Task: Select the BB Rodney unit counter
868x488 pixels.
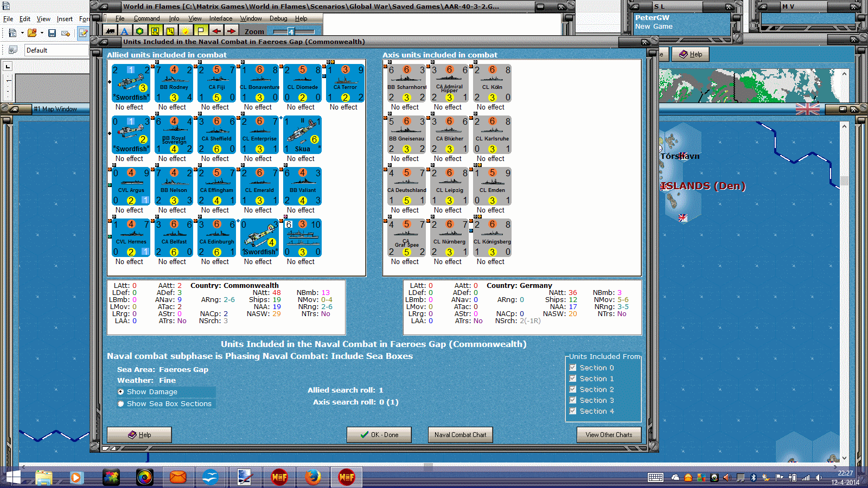Action: [x=174, y=84]
